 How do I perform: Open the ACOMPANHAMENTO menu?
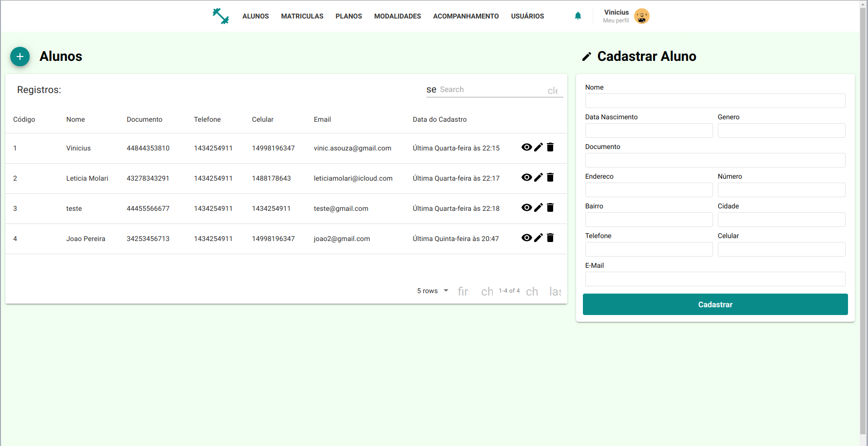pyautogui.click(x=466, y=16)
